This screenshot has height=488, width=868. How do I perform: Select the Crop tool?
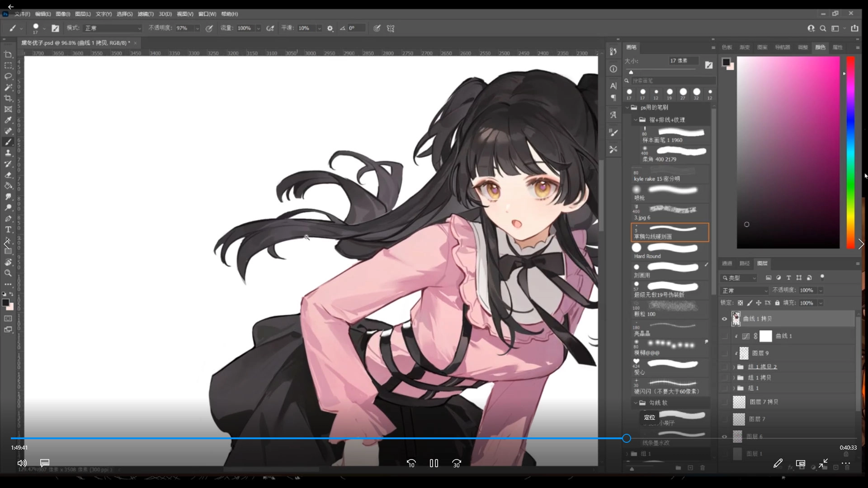click(8, 98)
